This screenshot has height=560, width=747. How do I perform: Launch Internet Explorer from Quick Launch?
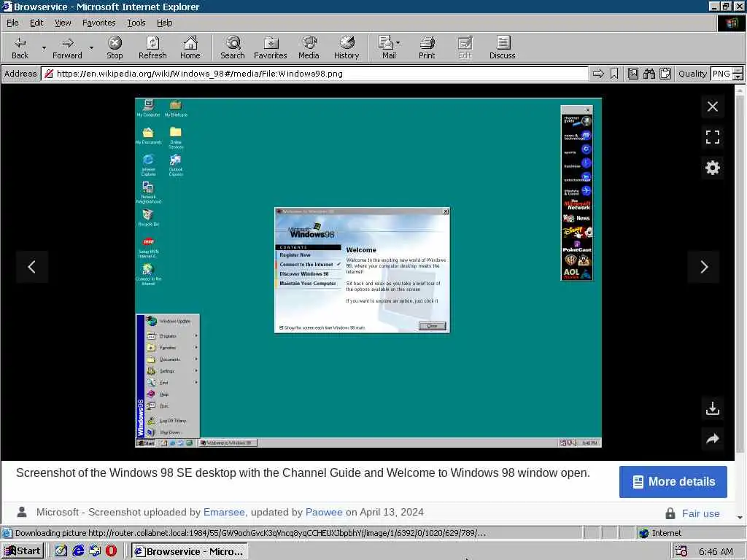coord(78,551)
